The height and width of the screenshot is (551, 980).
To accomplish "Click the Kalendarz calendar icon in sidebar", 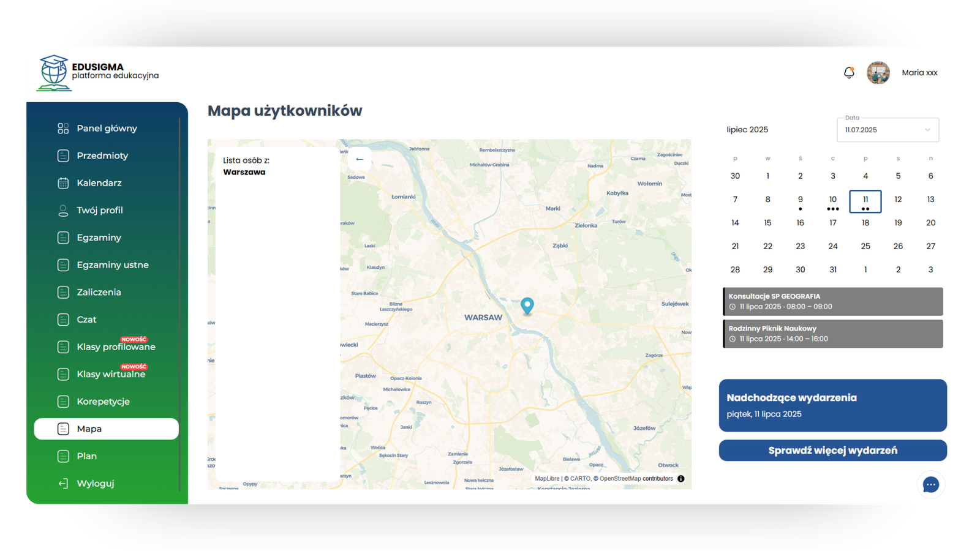I will pyautogui.click(x=63, y=183).
